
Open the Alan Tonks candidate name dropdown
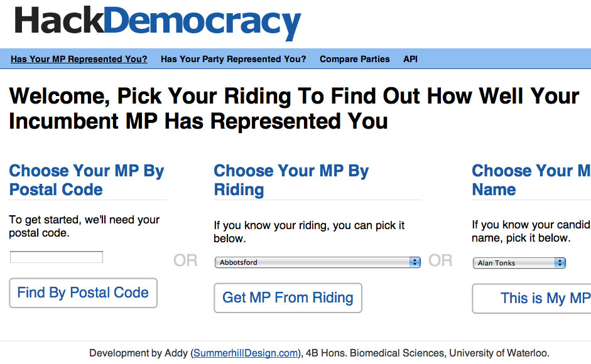click(x=519, y=263)
